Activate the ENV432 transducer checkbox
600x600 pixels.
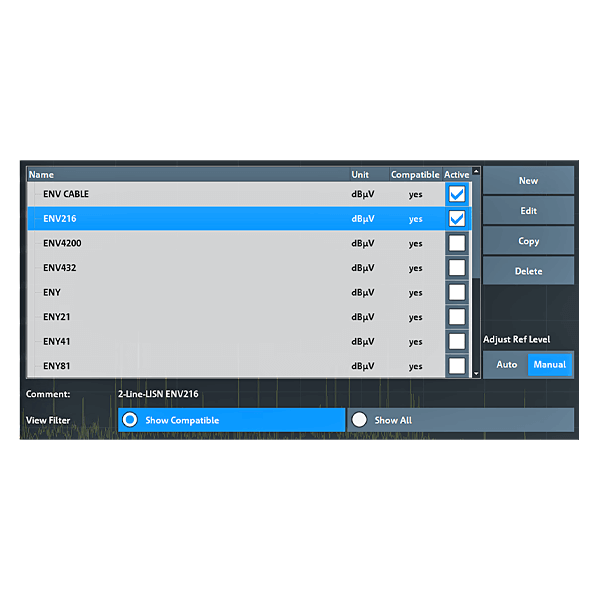(457, 268)
